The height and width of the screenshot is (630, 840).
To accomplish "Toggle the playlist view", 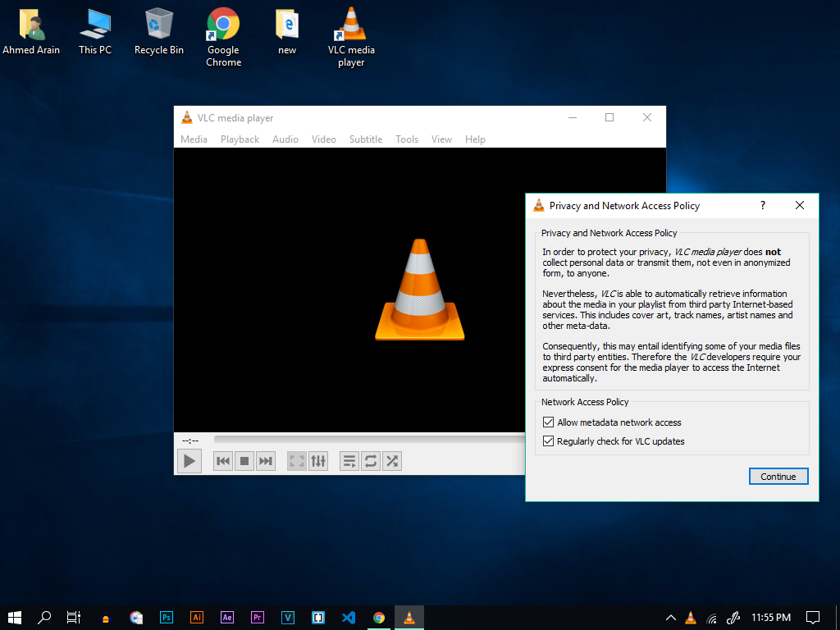I will (349, 461).
